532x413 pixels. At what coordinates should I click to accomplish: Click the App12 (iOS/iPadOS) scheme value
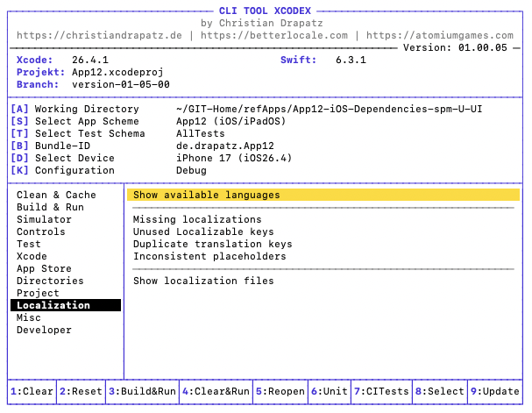click(x=231, y=121)
